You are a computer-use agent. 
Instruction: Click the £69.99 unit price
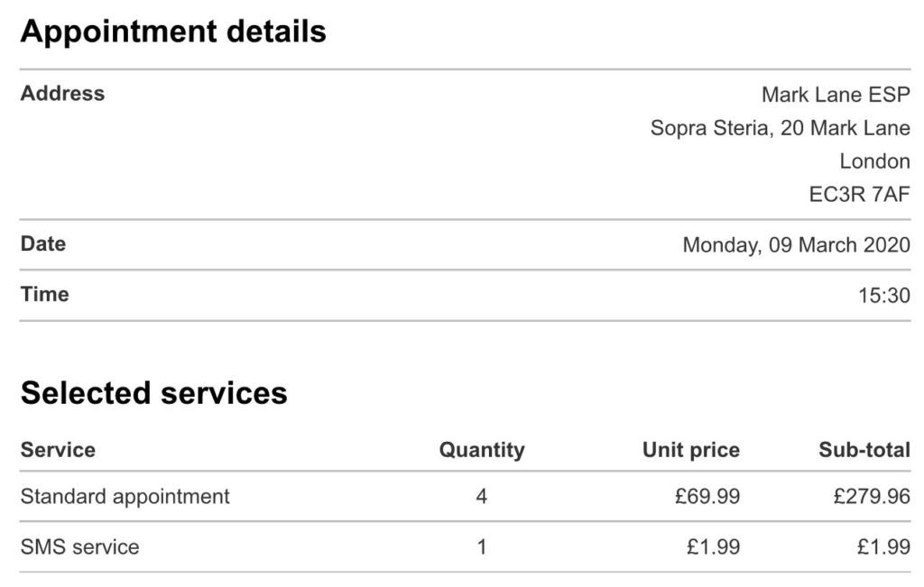(x=707, y=496)
